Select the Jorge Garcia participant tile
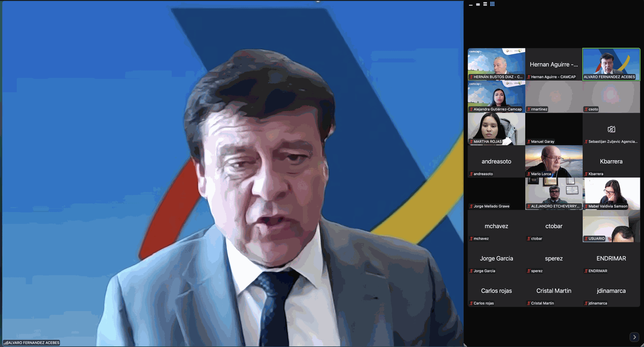644x347 pixels. [496, 258]
